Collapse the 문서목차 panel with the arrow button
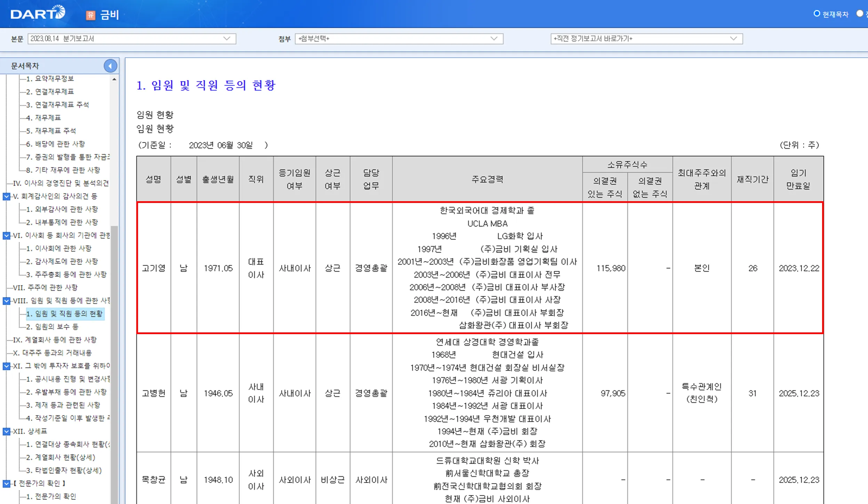The image size is (868, 504). coord(110,66)
